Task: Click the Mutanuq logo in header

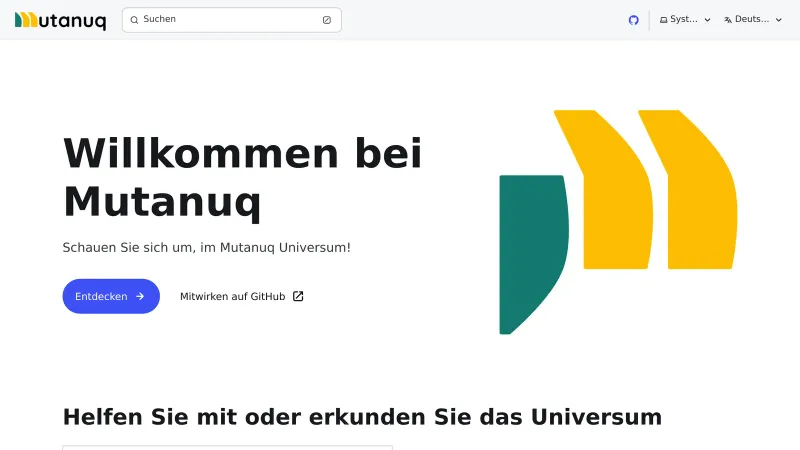Action: pos(24,20)
